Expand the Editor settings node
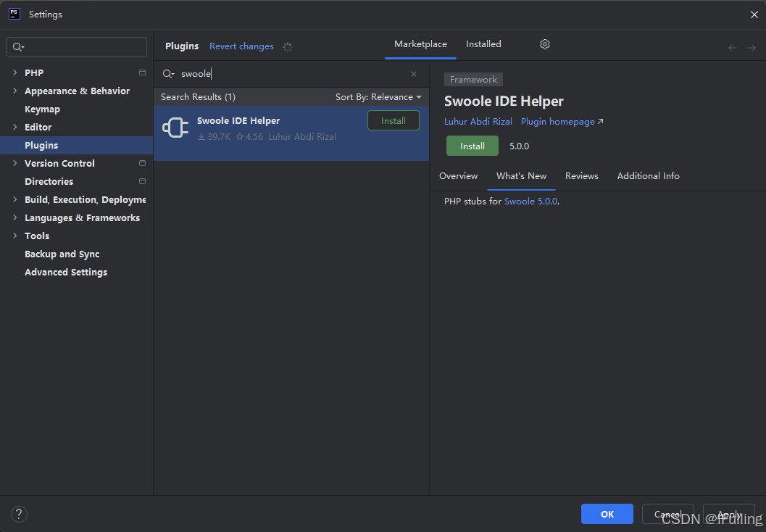Screen dimensions: 766x532 [14, 127]
